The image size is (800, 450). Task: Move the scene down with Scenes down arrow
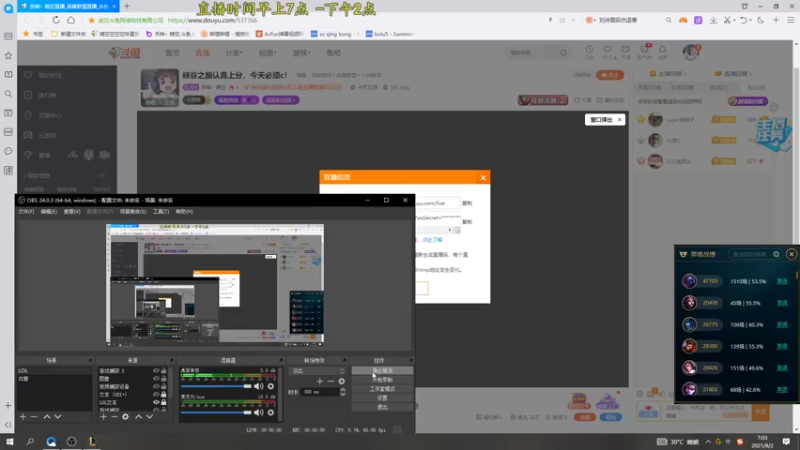point(58,417)
